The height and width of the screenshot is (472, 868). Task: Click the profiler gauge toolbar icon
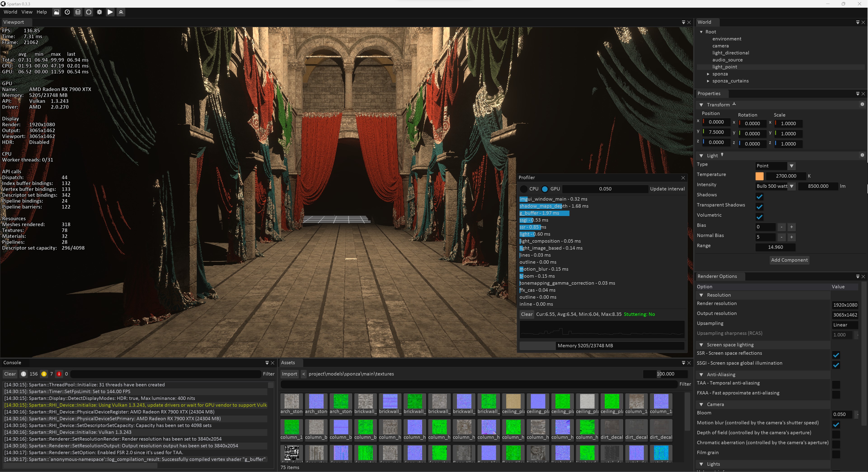click(x=67, y=12)
